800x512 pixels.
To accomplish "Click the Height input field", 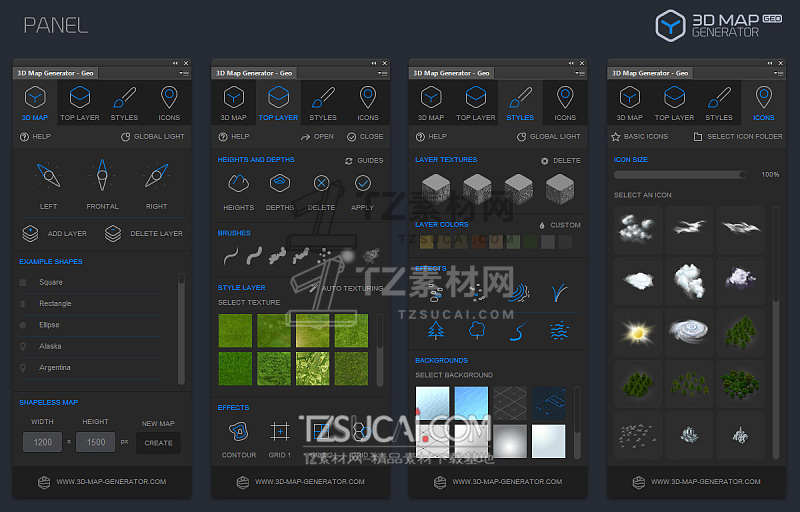I will click(95, 442).
